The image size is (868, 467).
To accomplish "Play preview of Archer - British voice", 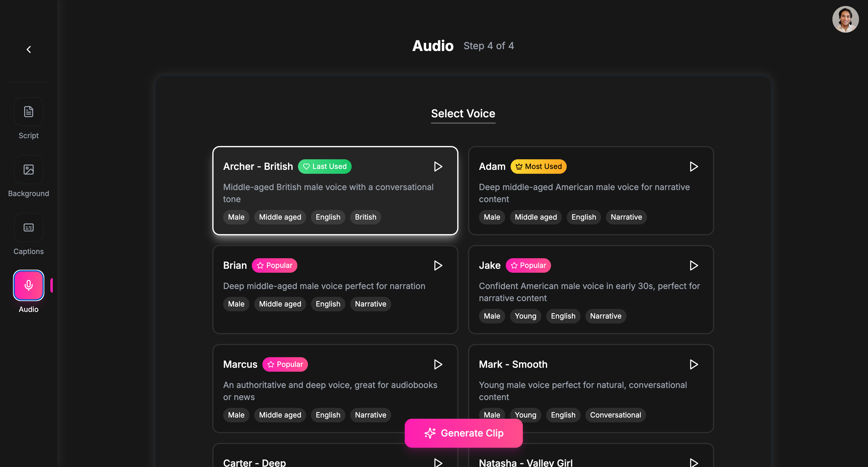I will pyautogui.click(x=438, y=167).
